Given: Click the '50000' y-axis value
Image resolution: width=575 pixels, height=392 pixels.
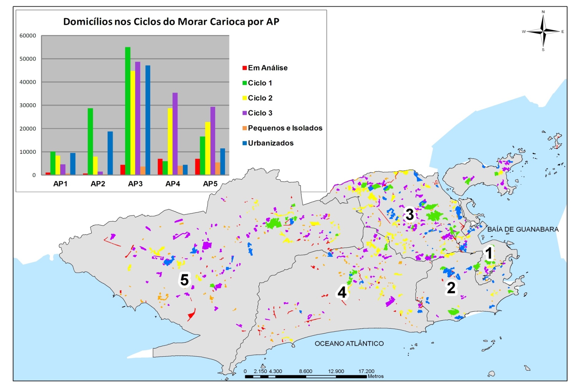Looking at the screenshot, I should (28, 59).
